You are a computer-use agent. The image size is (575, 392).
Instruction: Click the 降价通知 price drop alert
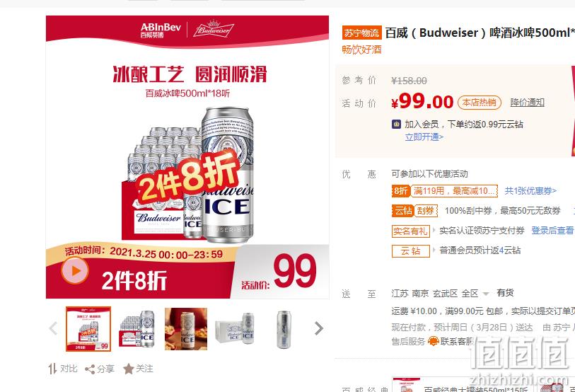pos(528,103)
